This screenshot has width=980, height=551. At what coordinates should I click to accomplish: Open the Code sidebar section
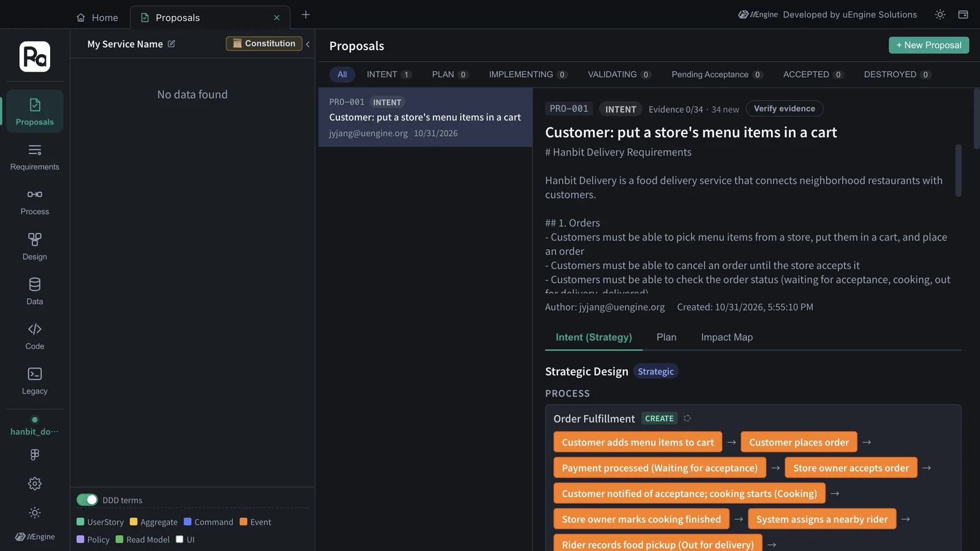[35, 335]
